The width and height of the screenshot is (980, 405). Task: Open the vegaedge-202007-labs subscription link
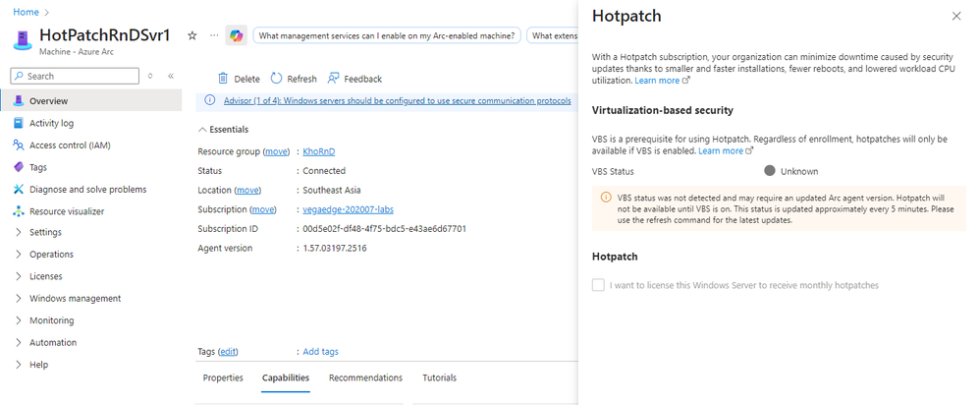tap(349, 209)
